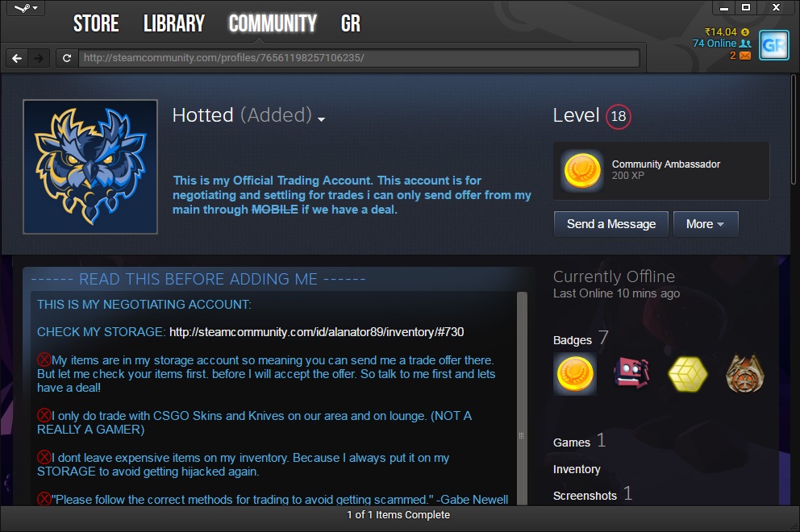This screenshot has width=800, height=532.
Task: Switch to the LIBRARY tab
Action: [x=173, y=23]
